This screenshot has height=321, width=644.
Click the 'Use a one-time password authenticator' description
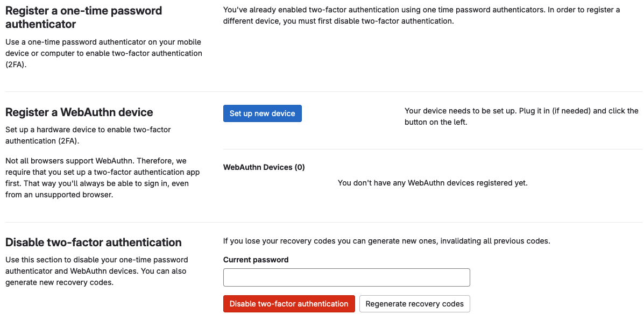point(103,53)
